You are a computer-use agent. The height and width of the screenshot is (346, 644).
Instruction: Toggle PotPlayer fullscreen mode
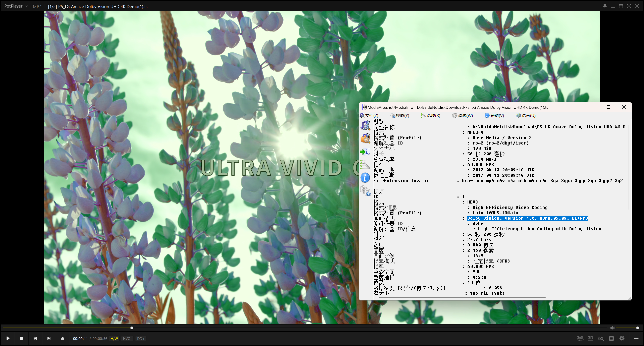pos(629,6)
